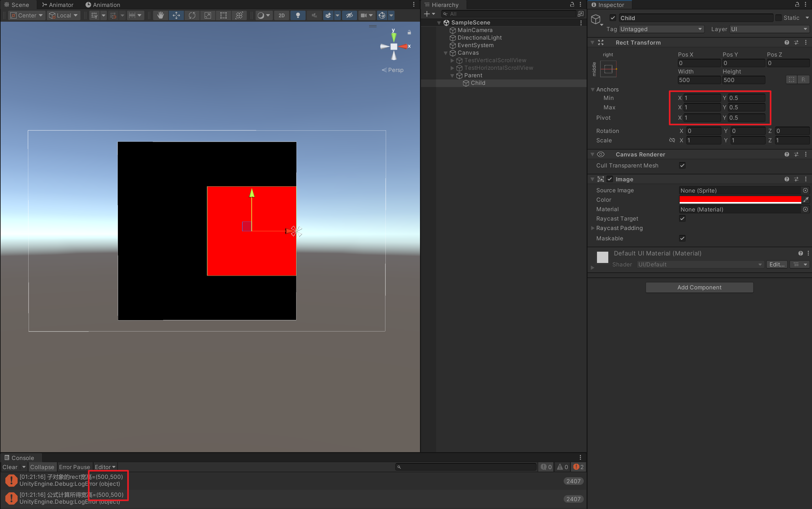Open the red Image color swatch
Viewport: 812px width, 509px height.
pos(740,200)
